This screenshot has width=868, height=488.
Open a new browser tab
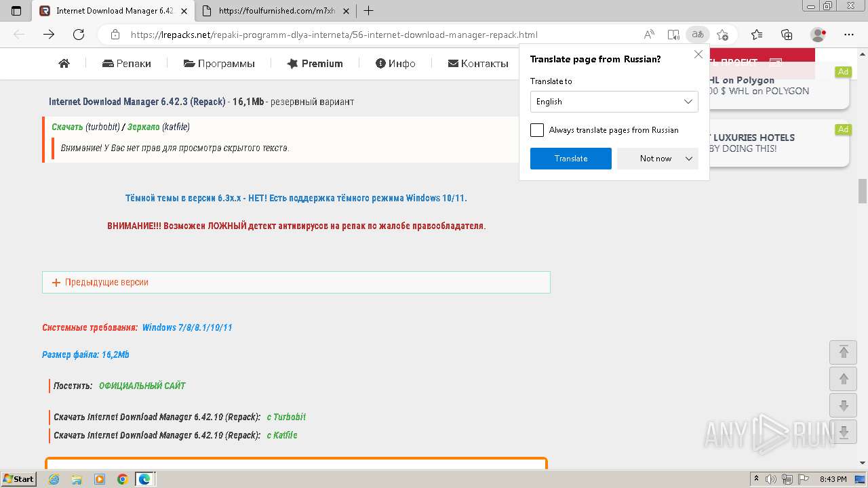[x=368, y=11]
